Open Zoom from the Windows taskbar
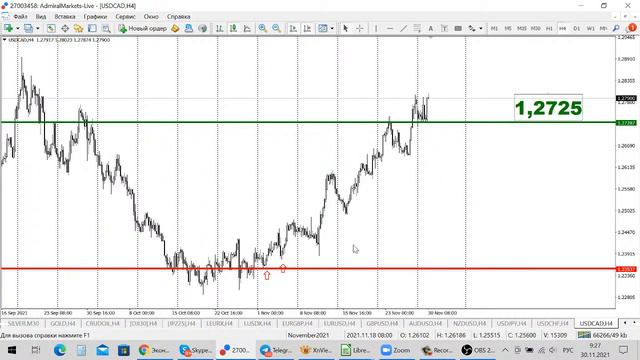Screen dimensions: 640x360 pos(396,350)
